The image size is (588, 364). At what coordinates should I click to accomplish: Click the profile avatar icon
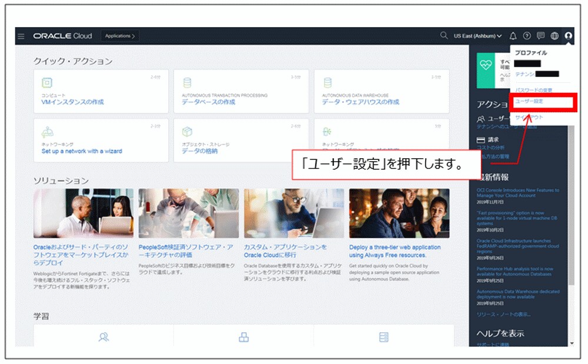(x=568, y=36)
